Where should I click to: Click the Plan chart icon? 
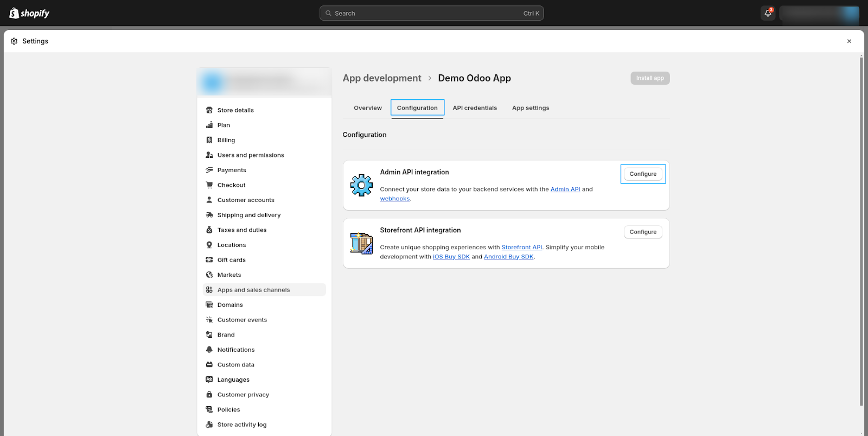[x=209, y=125]
